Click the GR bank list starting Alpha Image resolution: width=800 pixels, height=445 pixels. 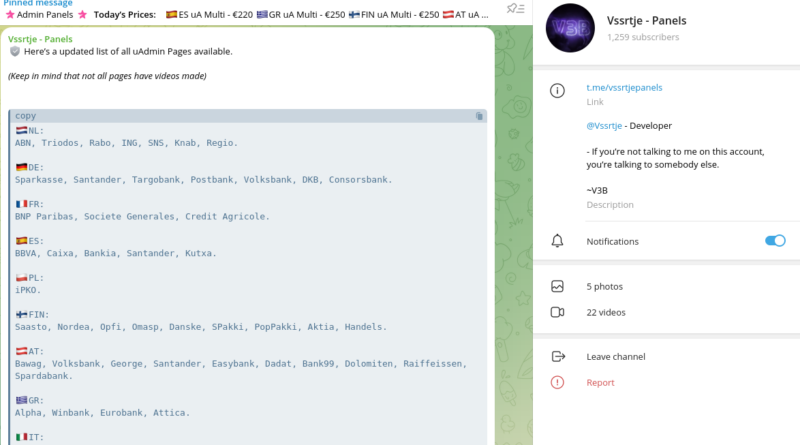[x=102, y=412]
